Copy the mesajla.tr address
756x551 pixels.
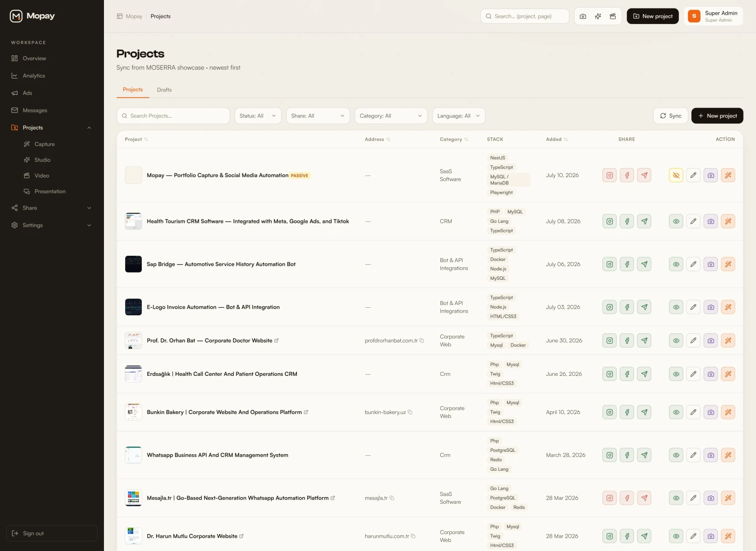coord(392,498)
